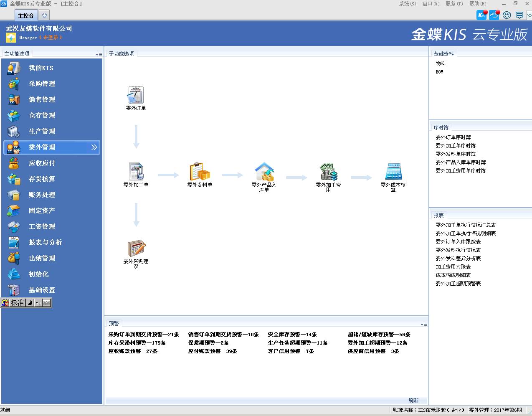This screenshot has height=416, width=532.
Task: Open 委外发料单序时簿
Action: point(456,154)
